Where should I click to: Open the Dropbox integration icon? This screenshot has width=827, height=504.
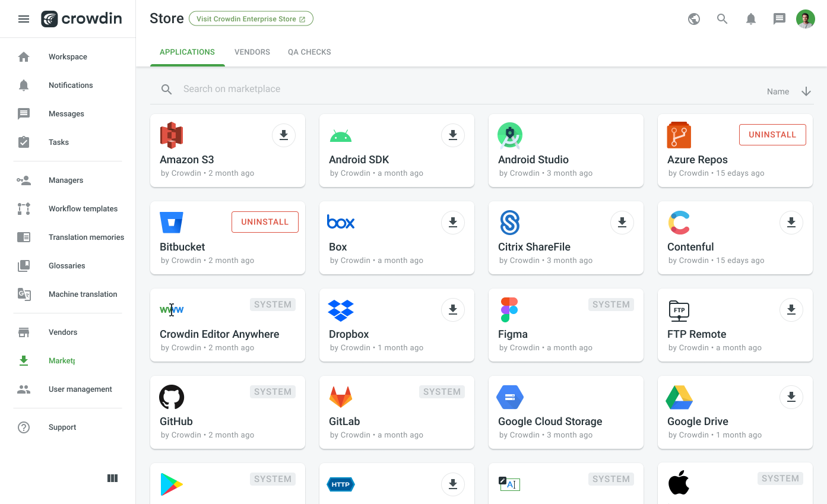340,310
